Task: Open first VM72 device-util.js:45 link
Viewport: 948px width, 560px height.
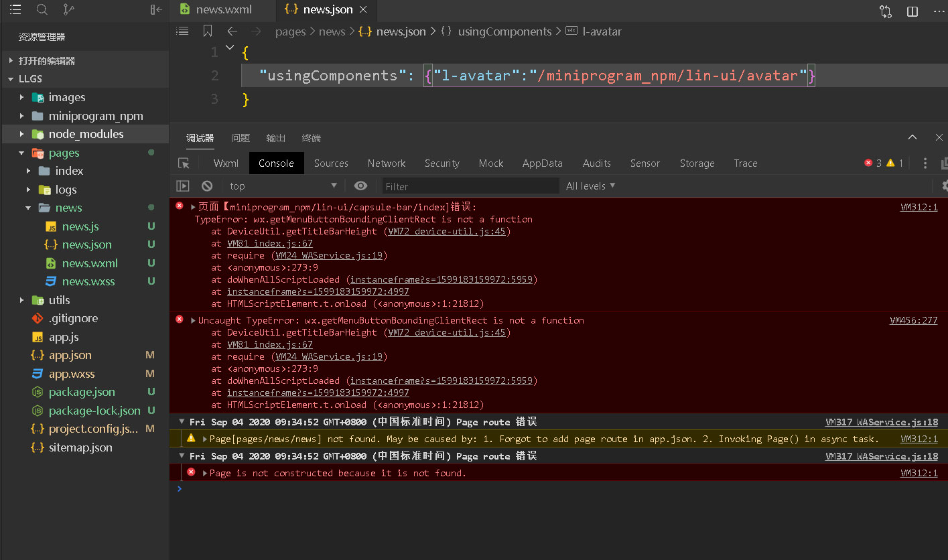Action: (448, 231)
